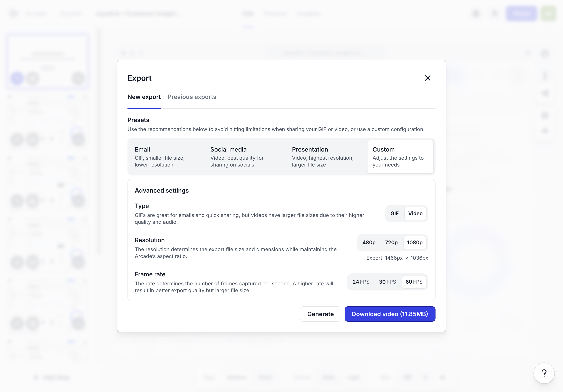563x392 pixels.
Task: Switch export type to GIF
Action: coord(394,213)
